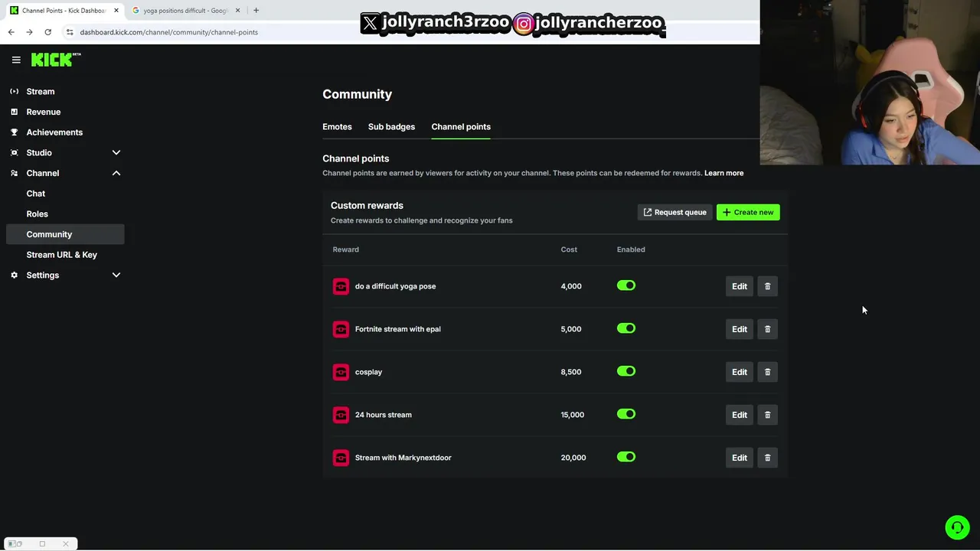Click the Channel sidebar icon

[x=14, y=173]
